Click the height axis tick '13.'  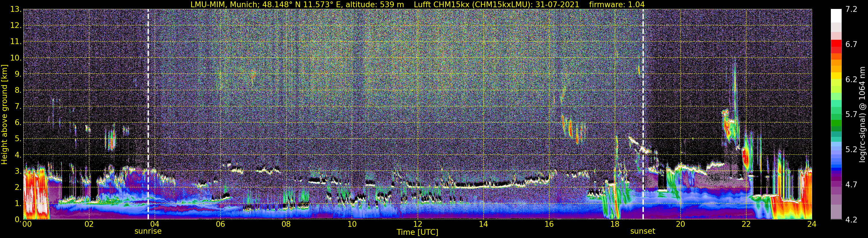click(16, 9)
